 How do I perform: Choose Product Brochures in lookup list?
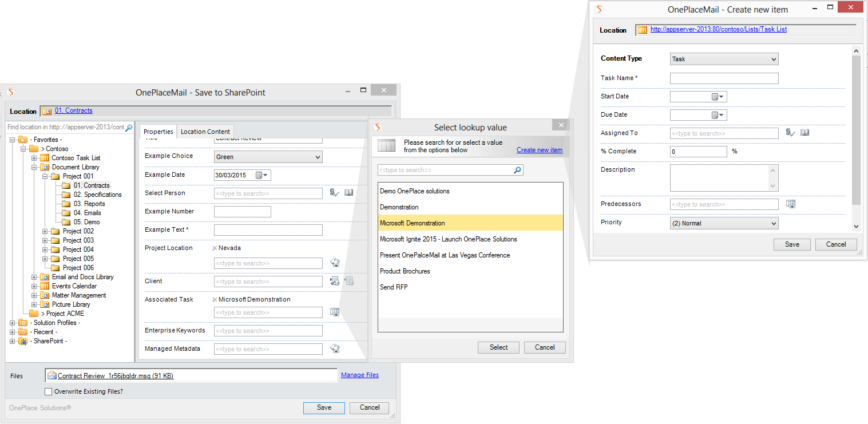coord(405,271)
